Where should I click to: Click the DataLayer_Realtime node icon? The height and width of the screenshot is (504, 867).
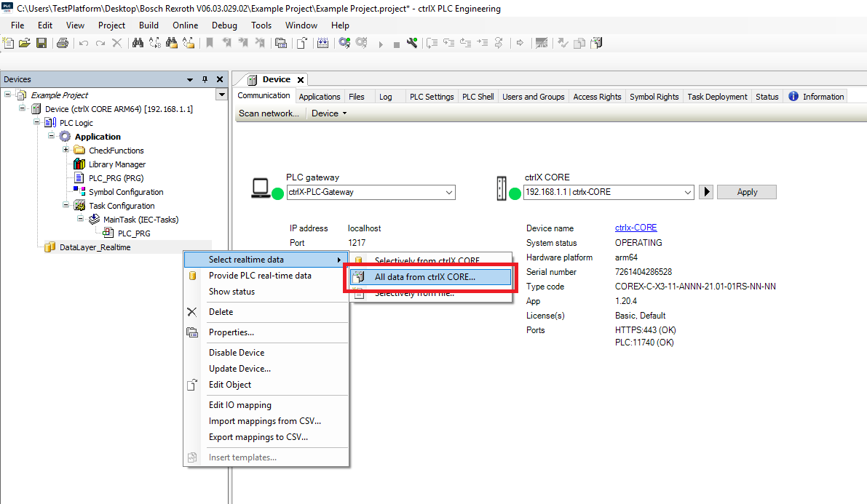pos(50,247)
